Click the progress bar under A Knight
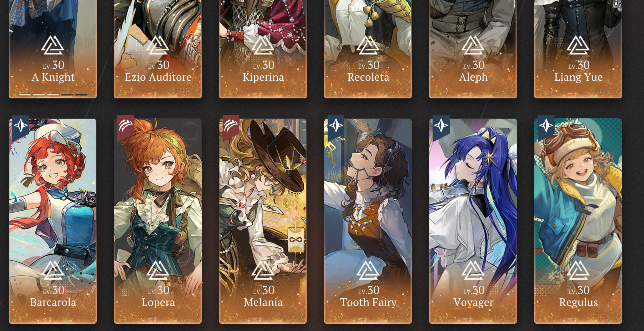The width and height of the screenshot is (644, 331). pyautogui.click(x=53, y=95)
